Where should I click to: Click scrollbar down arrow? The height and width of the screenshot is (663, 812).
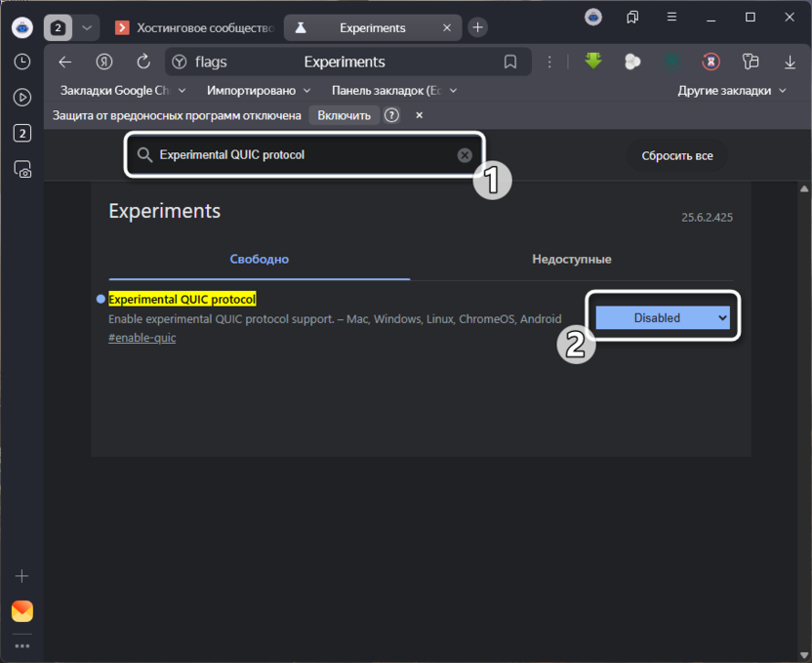pos(804,655)
